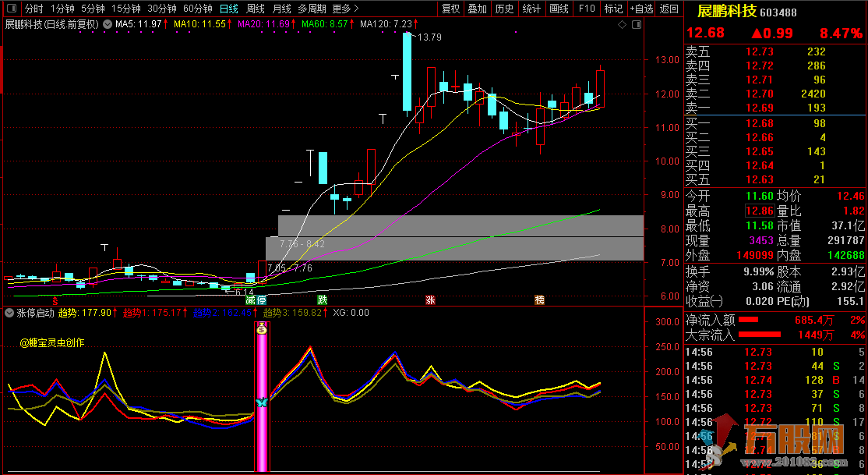Click the diamond marker icon above chart
Viewport: 868px width, 475px height.
point(623,24)
